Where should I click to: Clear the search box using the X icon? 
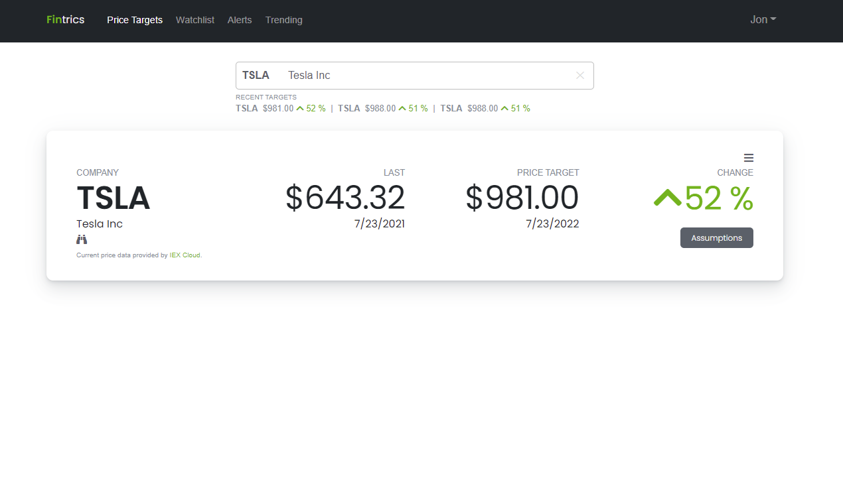coord(579,75)
